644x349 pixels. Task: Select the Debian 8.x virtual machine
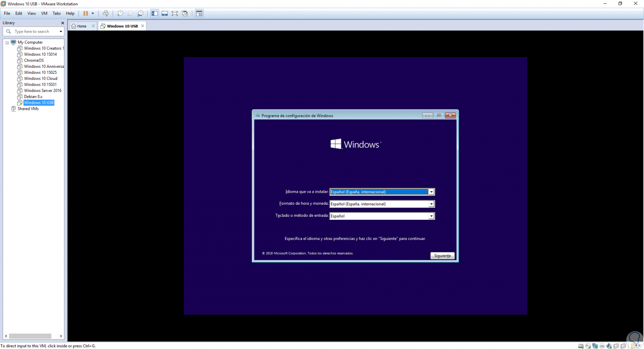pos(33,97)
